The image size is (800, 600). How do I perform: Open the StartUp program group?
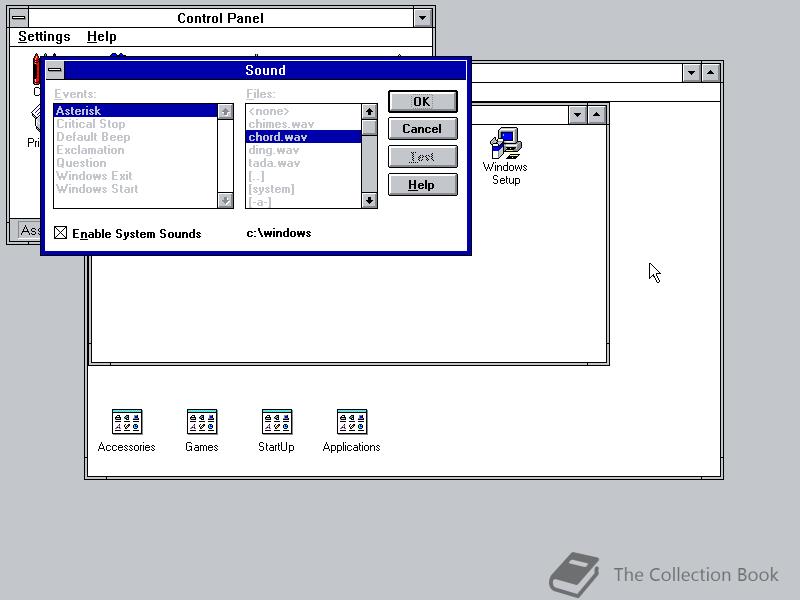[x=276, y=420]
